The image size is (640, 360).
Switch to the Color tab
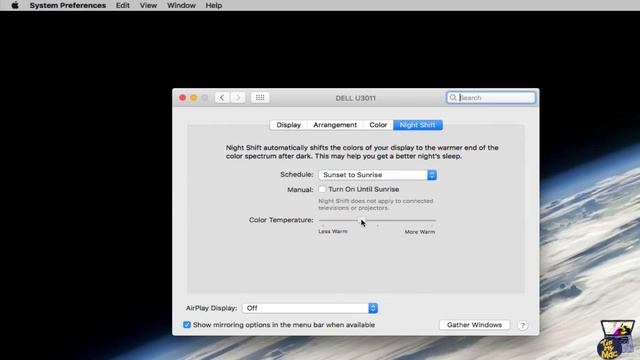(x=378, y=125)
